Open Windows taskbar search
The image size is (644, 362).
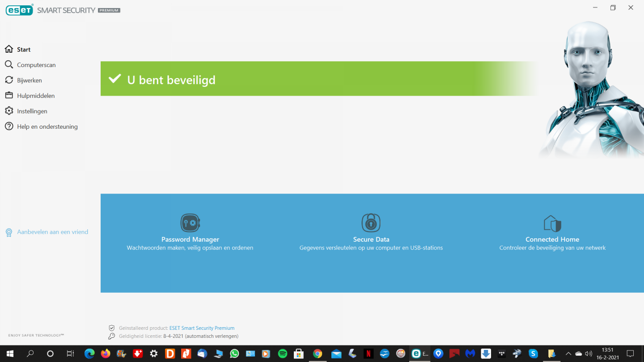(x=30, y=354)
